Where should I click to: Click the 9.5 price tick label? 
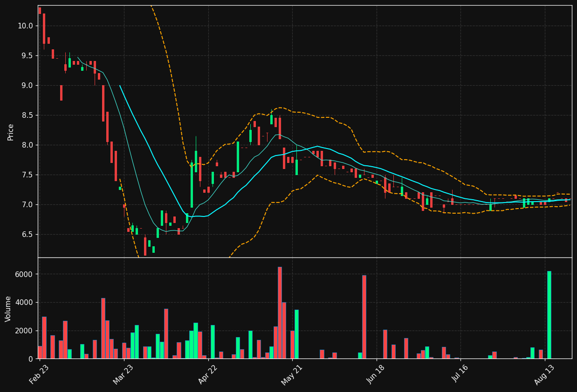pyautogui.click(x=27, y=55)
